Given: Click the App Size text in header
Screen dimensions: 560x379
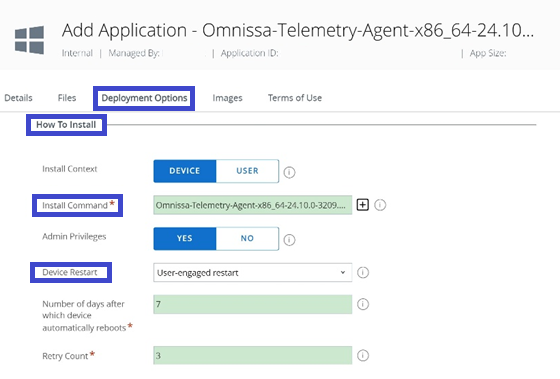Looking at the screenshot, I should pos(488,53).
